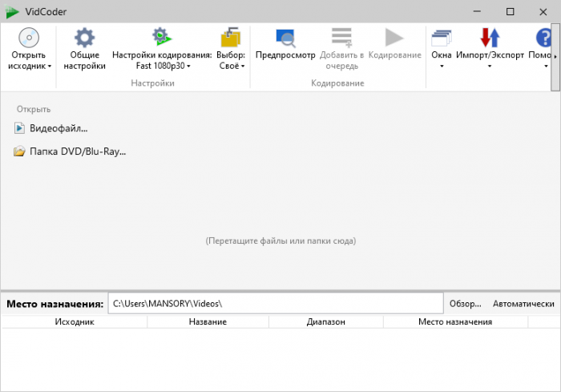The image size is (561, 392).
Task: Click the destination path input field
Action: [276, 304]
